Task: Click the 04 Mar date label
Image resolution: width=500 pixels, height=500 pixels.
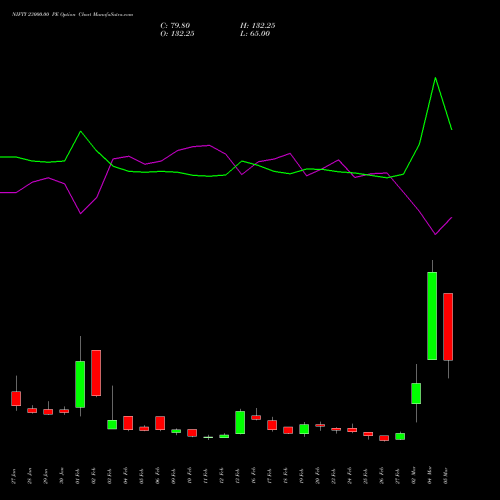Action: tap(430, 476)
